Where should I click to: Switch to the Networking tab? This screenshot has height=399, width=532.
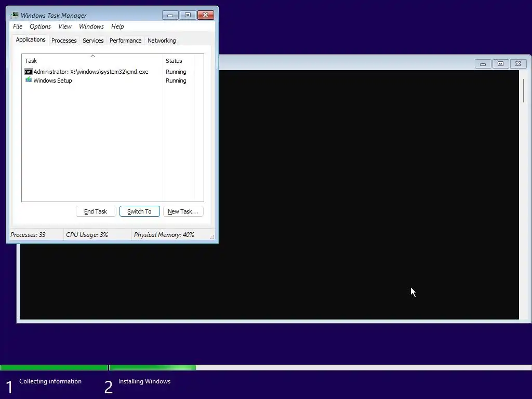click(162, 41)
